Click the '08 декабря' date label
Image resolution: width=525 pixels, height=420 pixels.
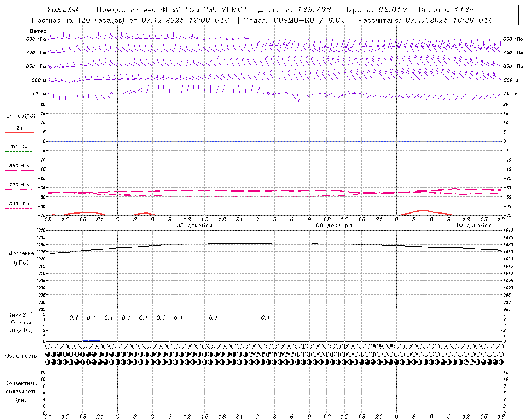tap(194, 226)
